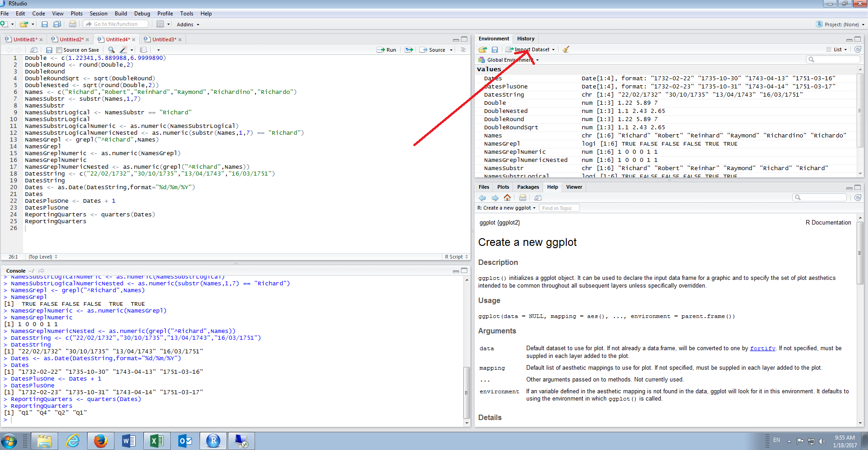This screenshot has height=450, width=868.
Task: Open the workspace panes layout icon
Action: (160, 24)
